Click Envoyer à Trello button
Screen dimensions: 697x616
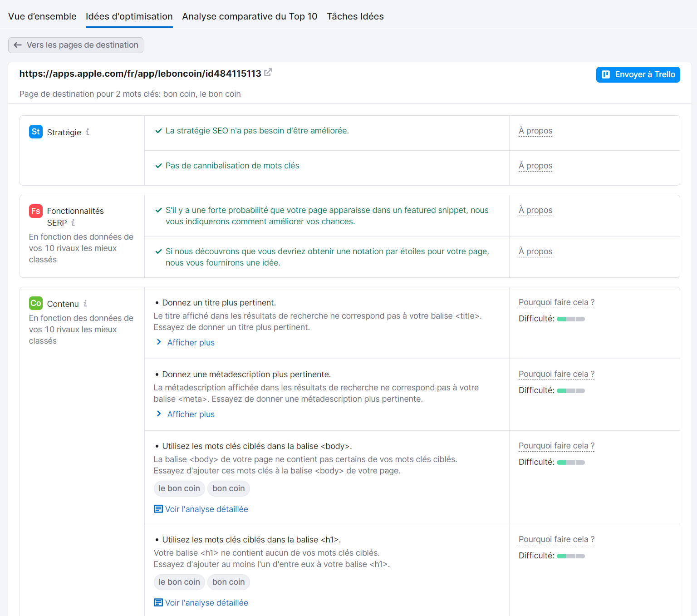coord(638,74)
